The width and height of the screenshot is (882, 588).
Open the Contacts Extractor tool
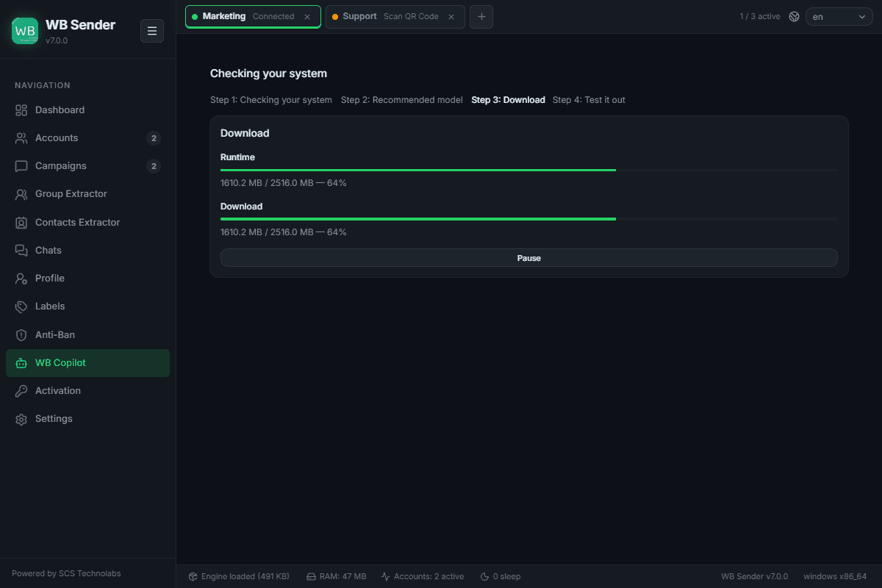coord(87,223)
